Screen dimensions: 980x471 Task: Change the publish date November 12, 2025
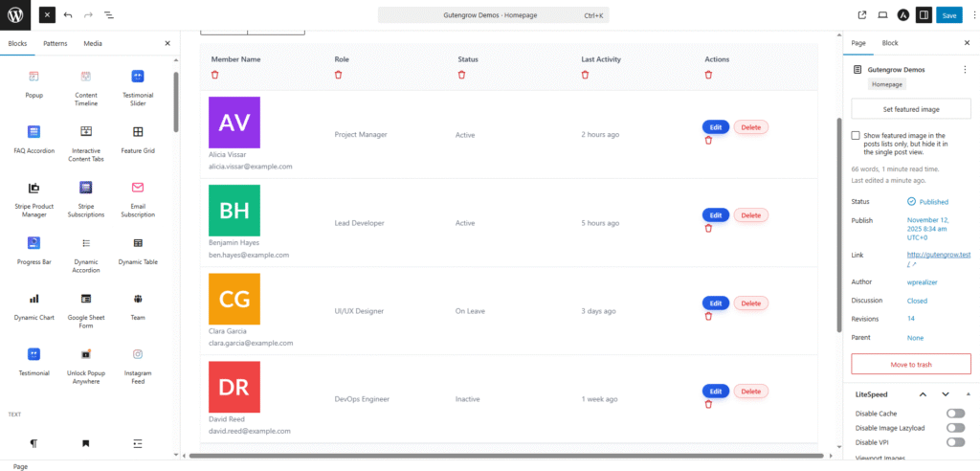click(927, 229)
